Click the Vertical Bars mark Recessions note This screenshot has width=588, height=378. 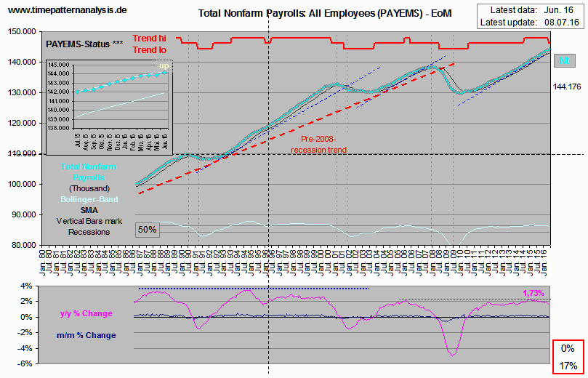(x=90, y=226)
